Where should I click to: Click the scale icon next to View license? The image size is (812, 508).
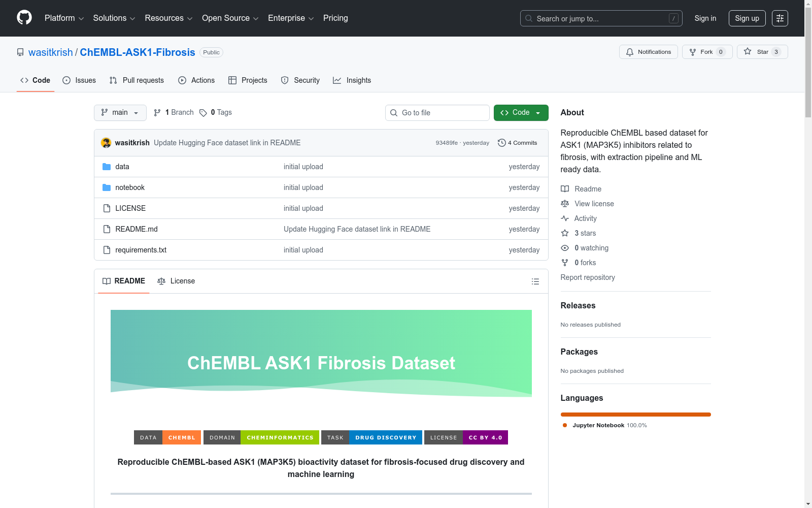coord(565,204)
